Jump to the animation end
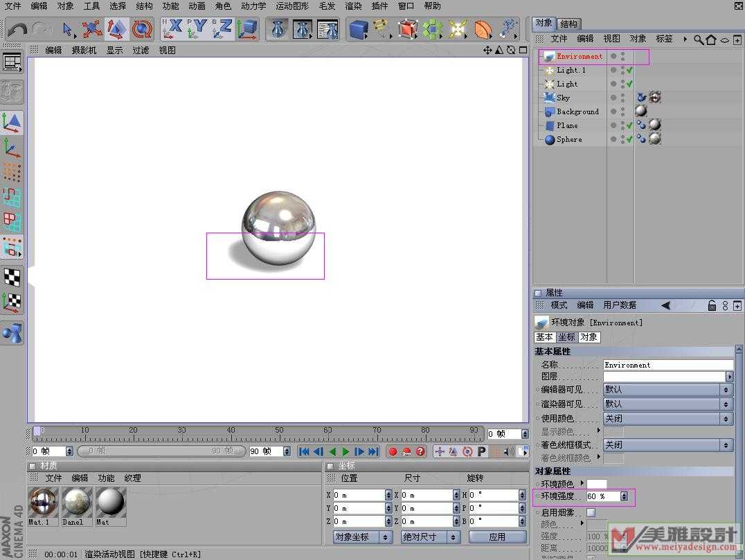 point(374,452)
